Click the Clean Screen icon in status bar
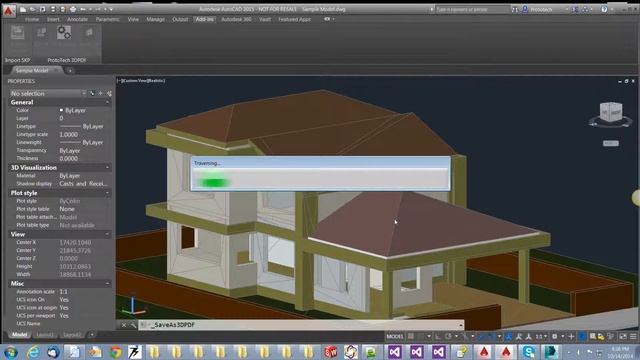 [x=622, y=336]
